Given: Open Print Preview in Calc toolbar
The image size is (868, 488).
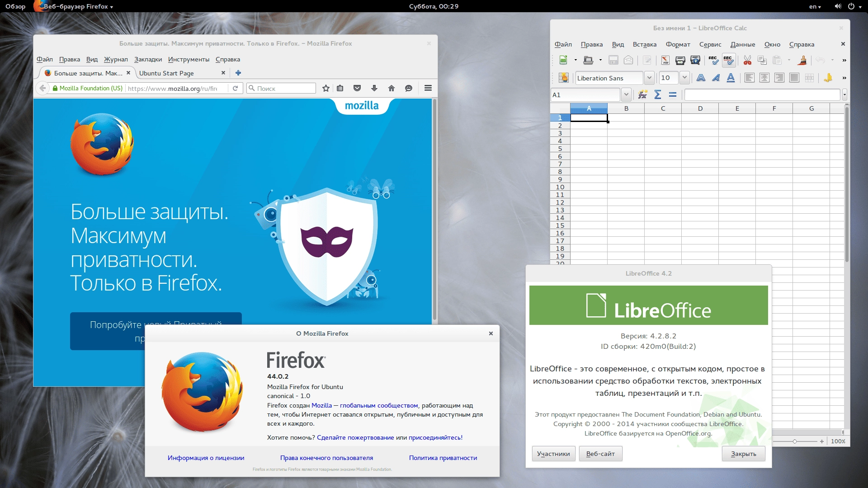Looking at the screenshot, I should tap(695, 60).
